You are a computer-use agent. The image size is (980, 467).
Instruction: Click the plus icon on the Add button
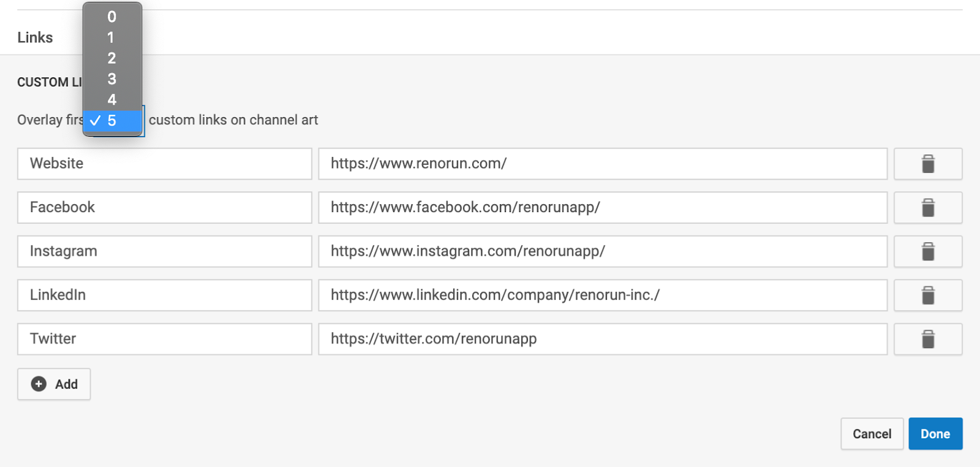[39, 384]
